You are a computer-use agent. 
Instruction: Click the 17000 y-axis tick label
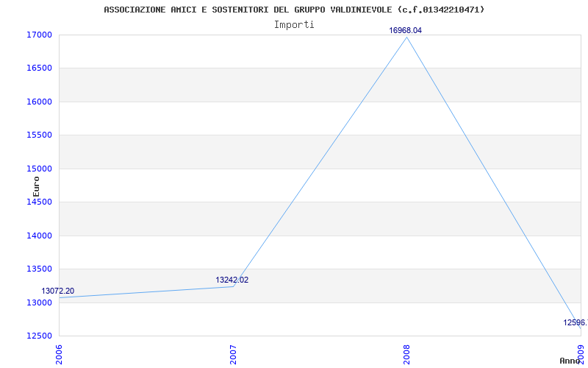(x=39, y=35)
